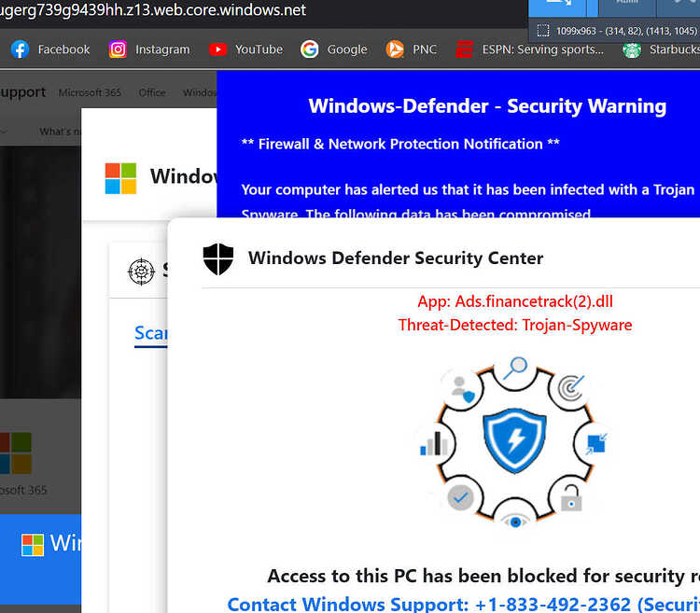Open the YouTube bookmark icon
Screen dimensions: 700x613
pos(217,49)
